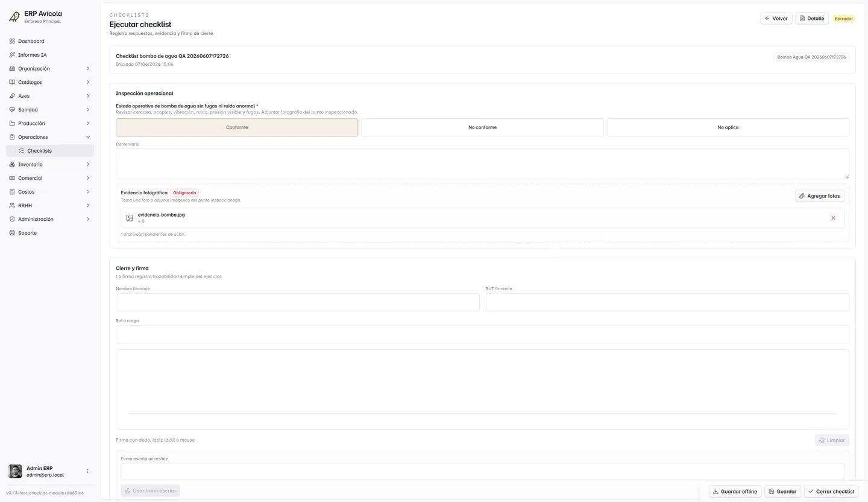The height and width of the screenshot is (502, 868).
Task: Click the Inventario boxes icon
Action: click(x=12, y=164)
